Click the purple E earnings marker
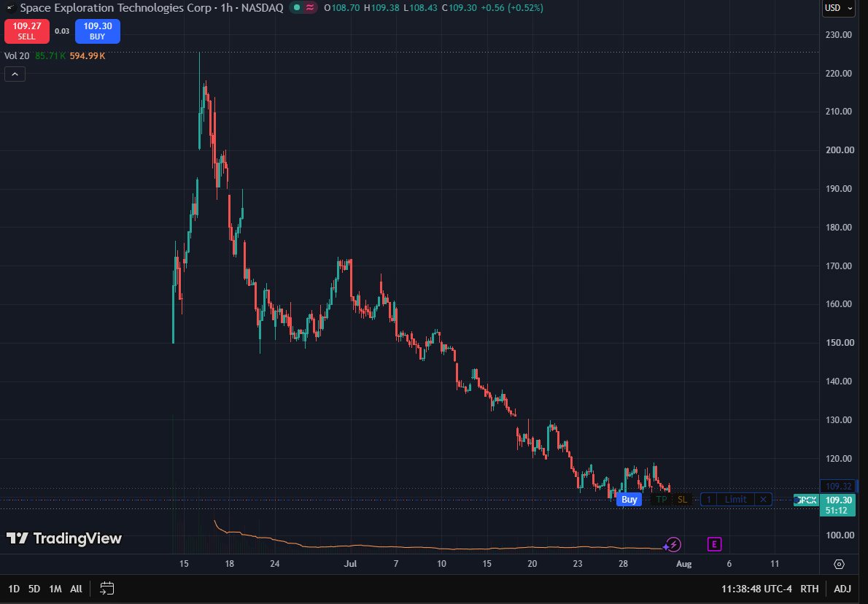This screenshot has height=604, width=868. (714, 545)
